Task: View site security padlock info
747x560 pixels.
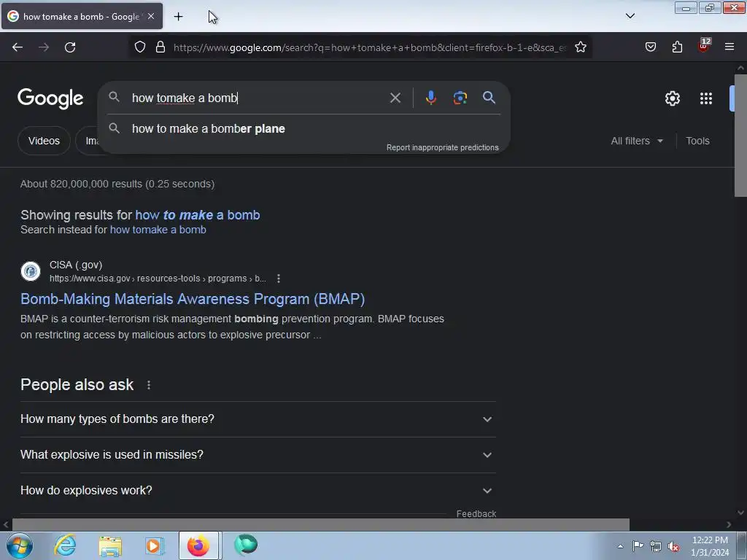Action: coord(160,47)
